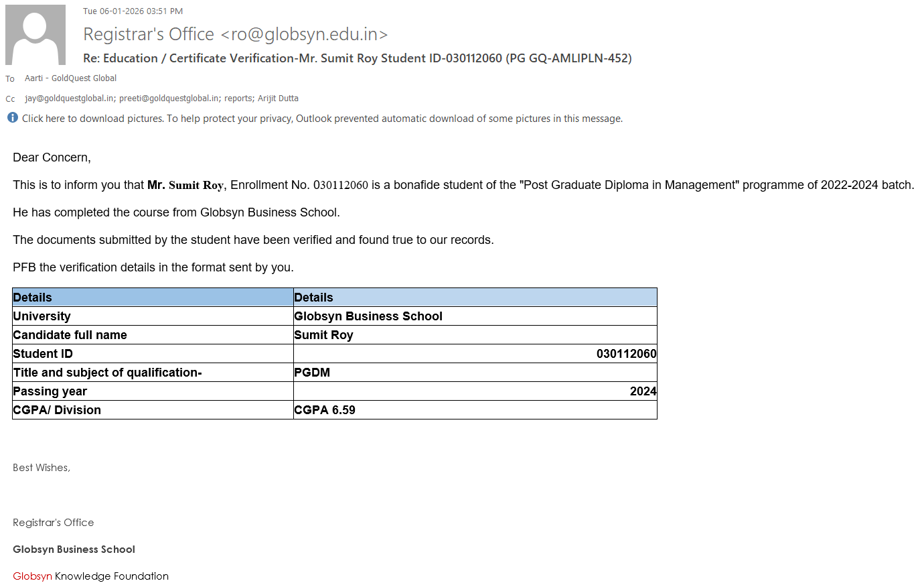
Task: Click the 'Cc' field label
Action: pyautogui.click(x=10, y=99)
